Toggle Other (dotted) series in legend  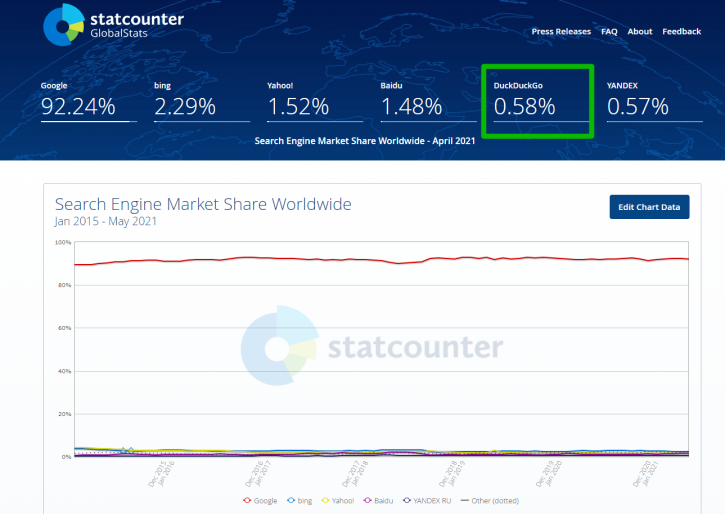[x=490, y=501]
